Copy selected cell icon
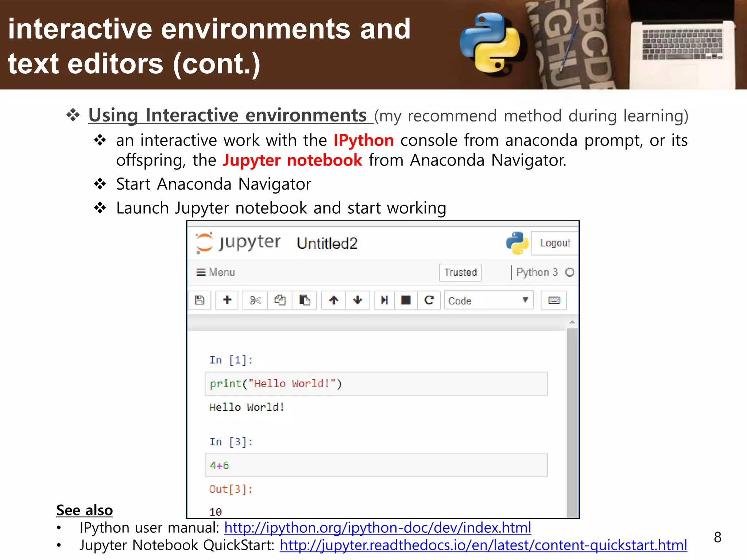 pos(280,300)
